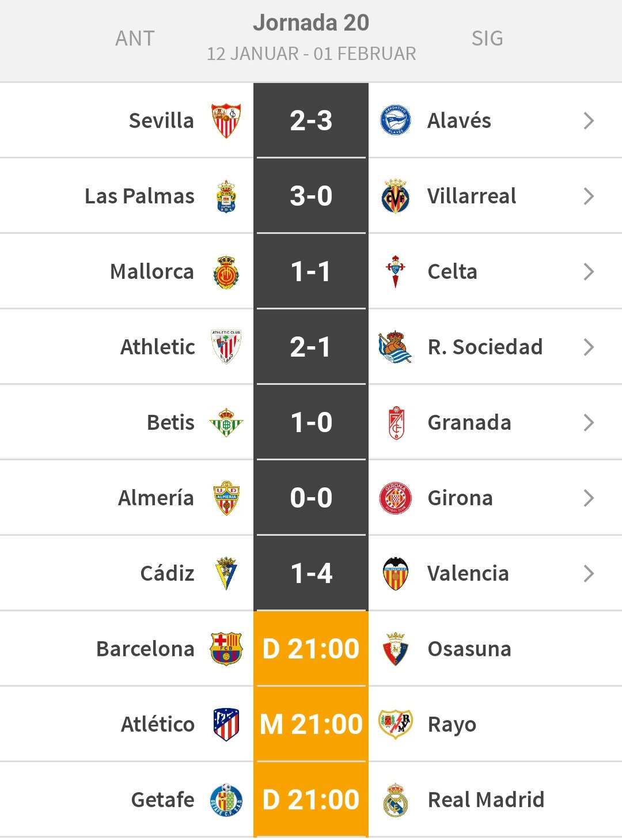Click the Girona red crest
Image resolution: width=622 pixels, height=840 pixels.
[396, 498]
